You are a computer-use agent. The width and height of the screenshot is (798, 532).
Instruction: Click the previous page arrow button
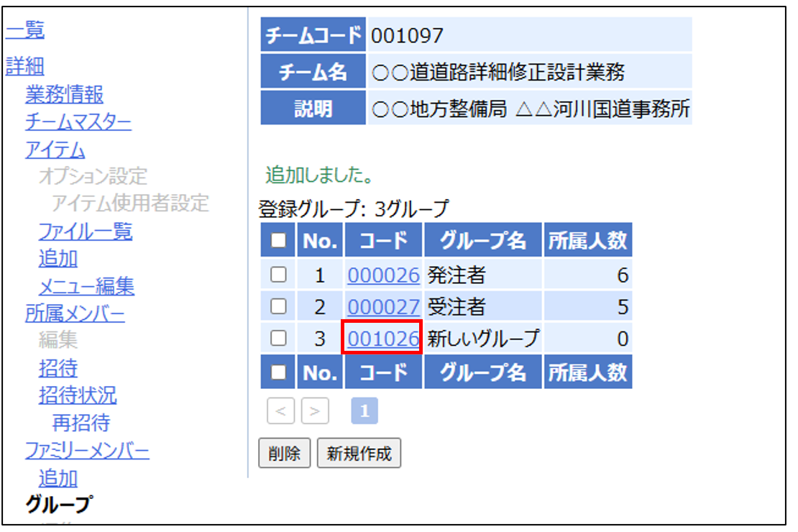pos(280,411)
